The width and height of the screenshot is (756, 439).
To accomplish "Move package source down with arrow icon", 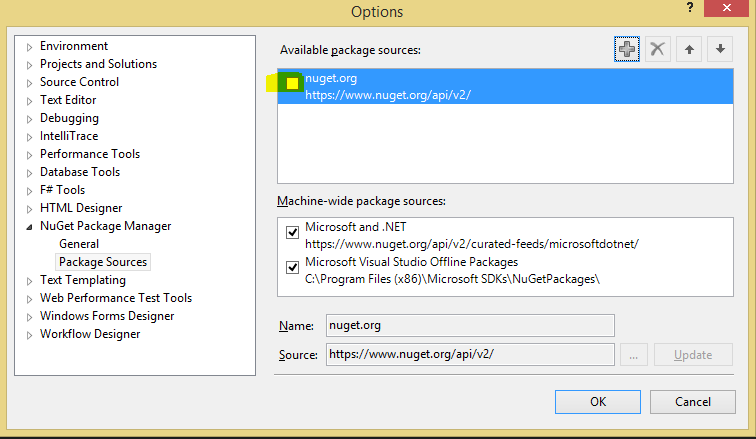I will click(720, 49).
